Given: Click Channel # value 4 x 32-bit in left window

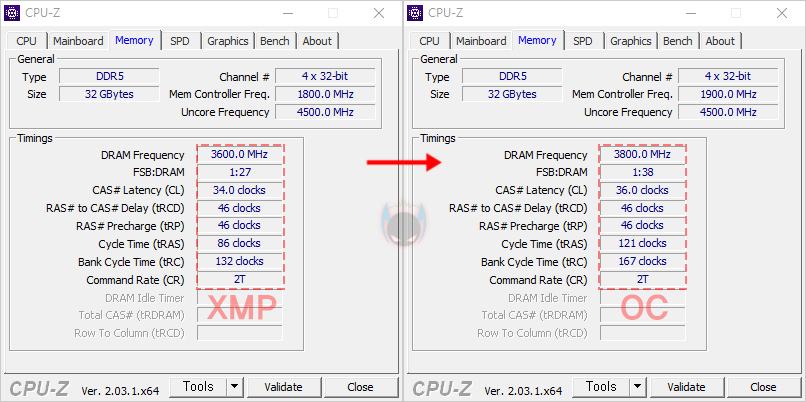Looking at the screenshot, I should point(325,77).
